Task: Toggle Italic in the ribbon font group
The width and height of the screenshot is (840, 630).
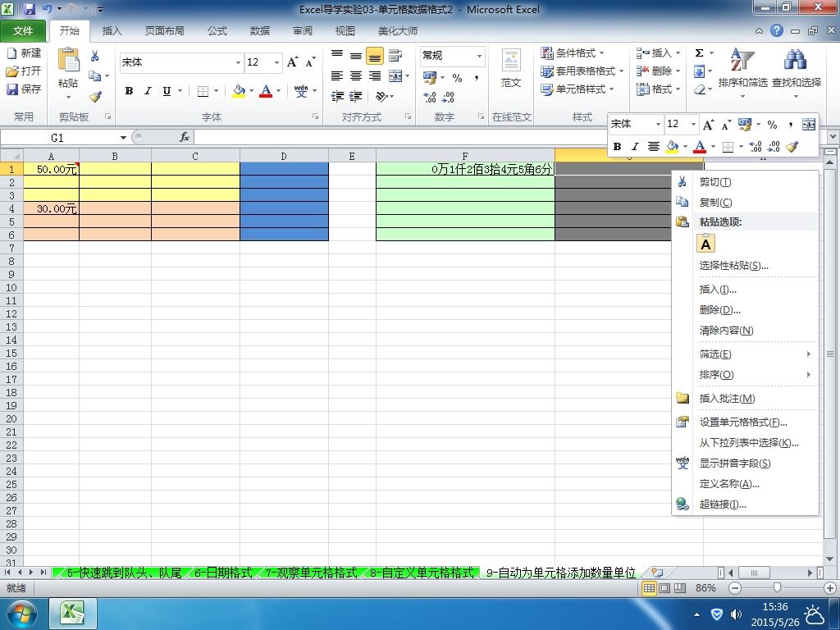Action: pyautogui.click(x=148, y=90)
